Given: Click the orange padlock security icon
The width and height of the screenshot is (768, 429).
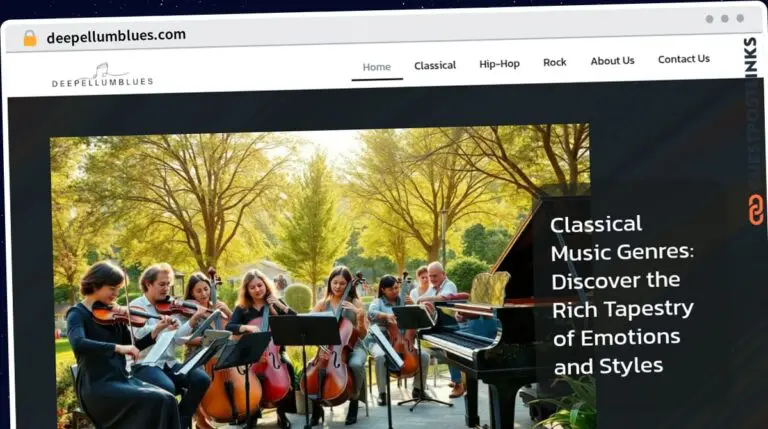Looking at the screenshot, I should point(30,38).
